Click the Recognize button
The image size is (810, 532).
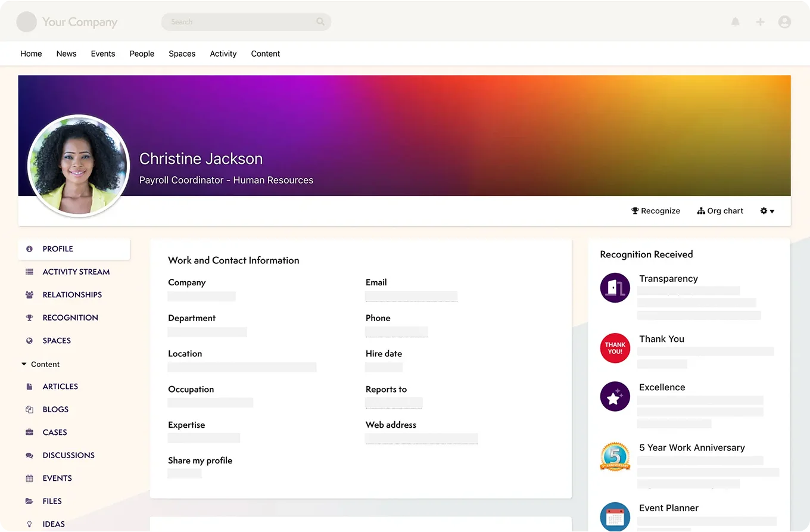coord(656,211)
